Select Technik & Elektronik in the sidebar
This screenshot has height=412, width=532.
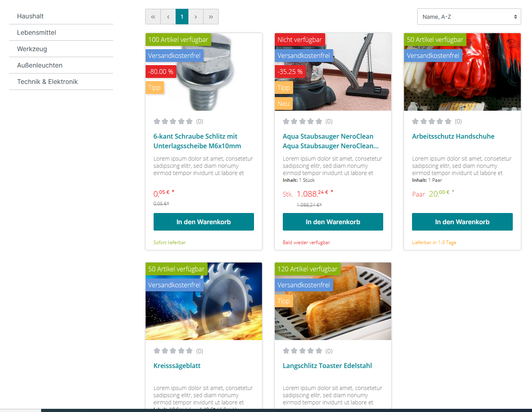click(47, 82)
